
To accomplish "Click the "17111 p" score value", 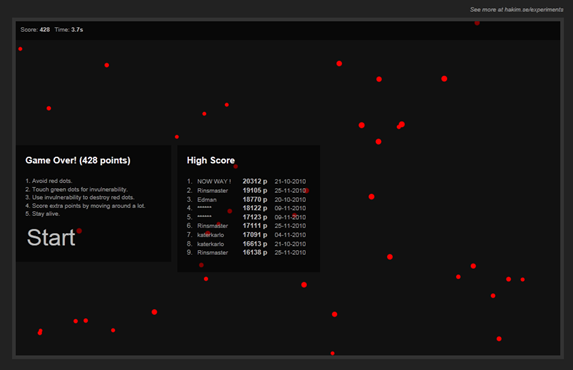I will coord(255,226).
